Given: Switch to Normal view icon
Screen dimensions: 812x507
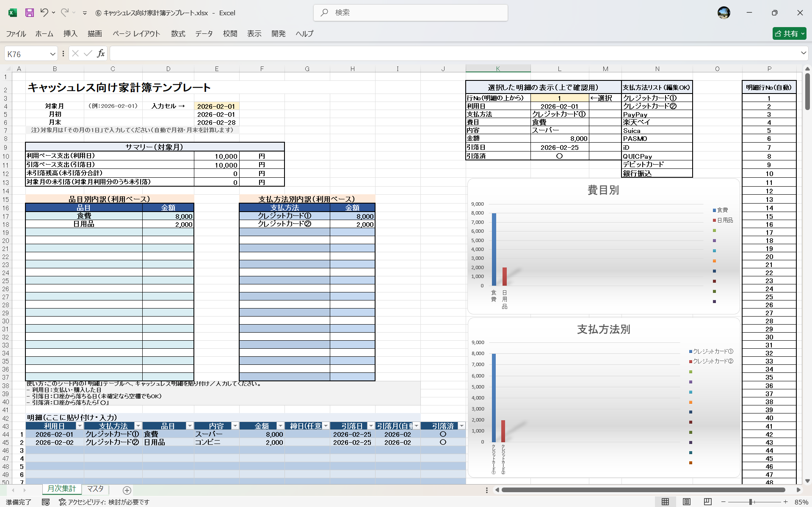Looking at the screenshot, I should coord(666,501).
